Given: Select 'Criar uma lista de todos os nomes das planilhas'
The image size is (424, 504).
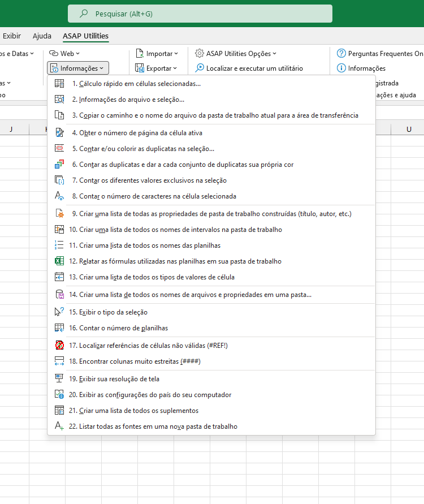Looking at the screenshot, I should [211, 245].
